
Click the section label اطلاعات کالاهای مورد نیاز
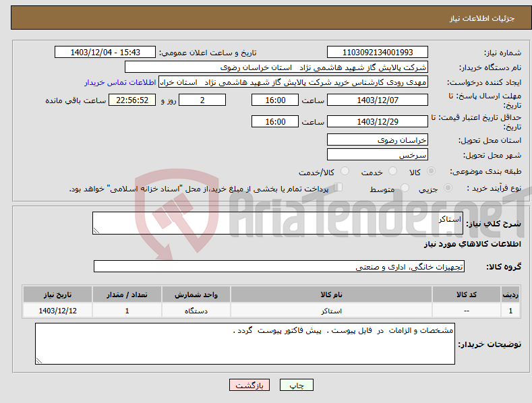click(x=472, y=244)
